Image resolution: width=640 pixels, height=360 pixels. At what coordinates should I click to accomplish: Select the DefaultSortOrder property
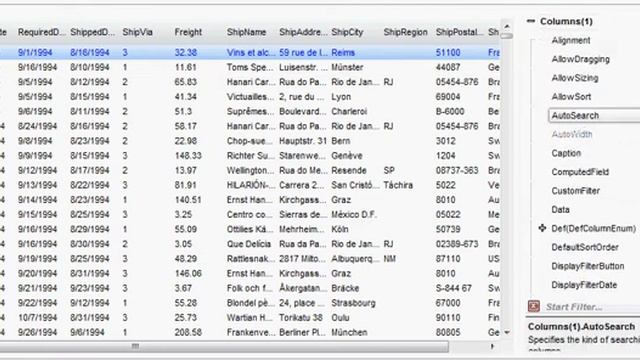tap(584, 247)
